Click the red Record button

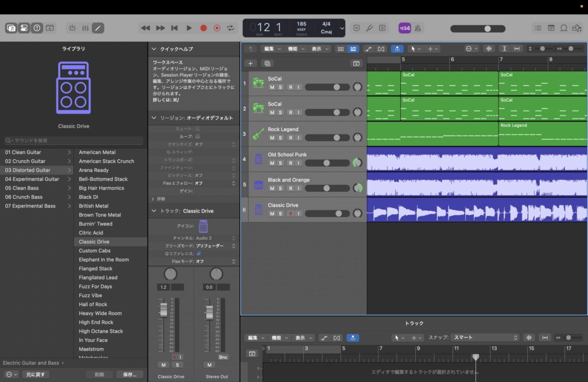point(203,28)
